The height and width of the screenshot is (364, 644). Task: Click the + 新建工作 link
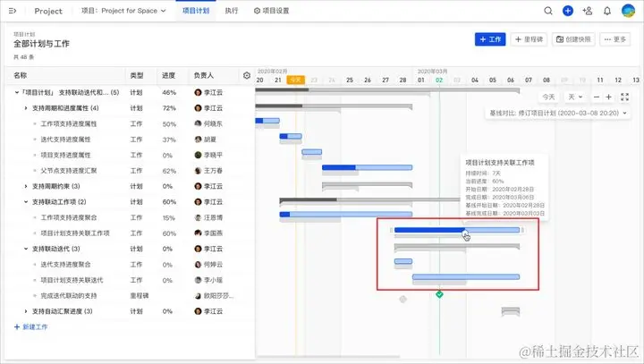click(x=31, y=327)
